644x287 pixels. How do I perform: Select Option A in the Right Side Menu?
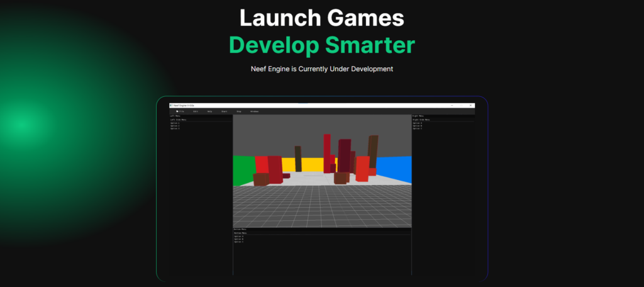tap(418, 123)
